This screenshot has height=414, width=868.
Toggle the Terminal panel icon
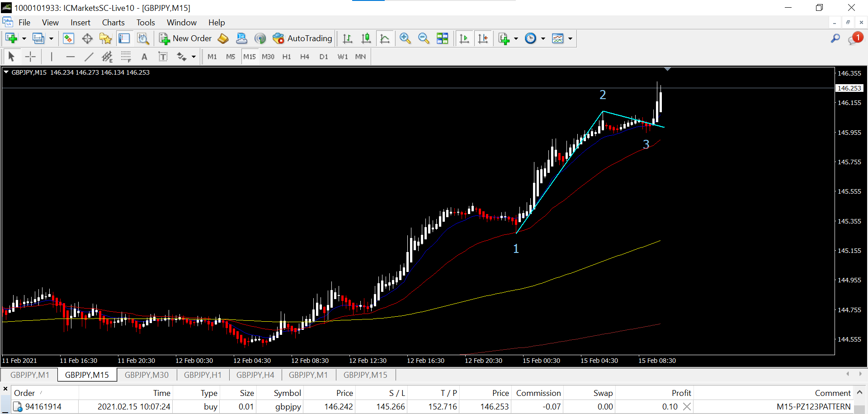(124, 38)
